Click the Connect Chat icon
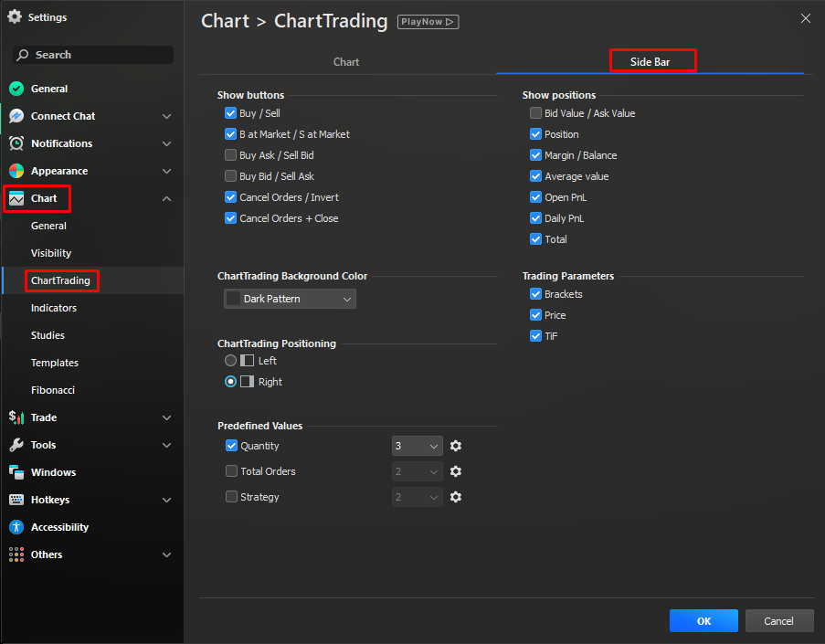This screenshot has width=825, height=644. [16, 116]
